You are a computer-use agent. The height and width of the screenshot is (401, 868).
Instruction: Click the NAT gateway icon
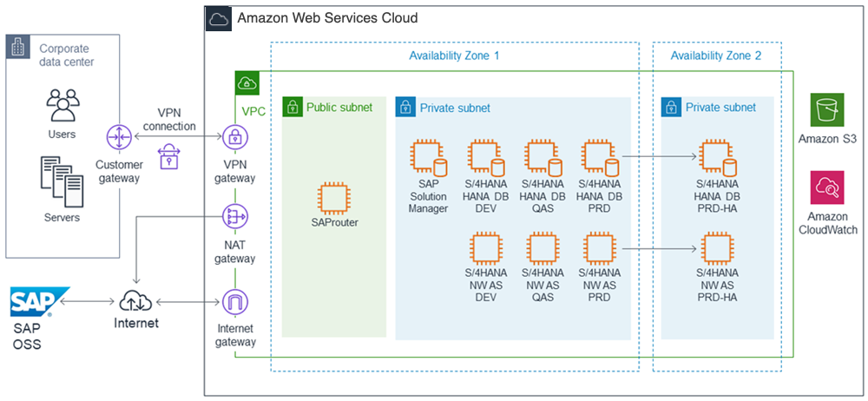tap(235, 216)
